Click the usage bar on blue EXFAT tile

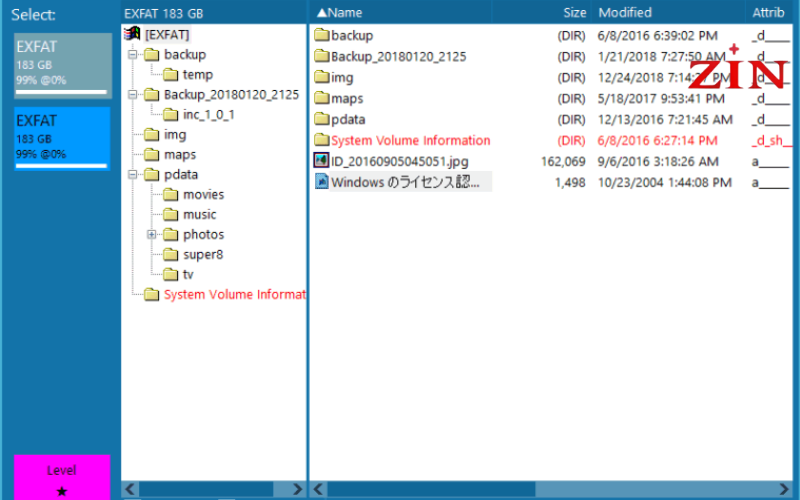pos(61,166)
